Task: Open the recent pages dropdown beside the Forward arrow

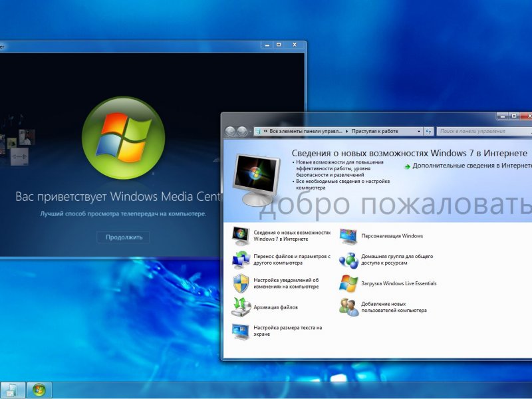Action: tap(251, 131)
